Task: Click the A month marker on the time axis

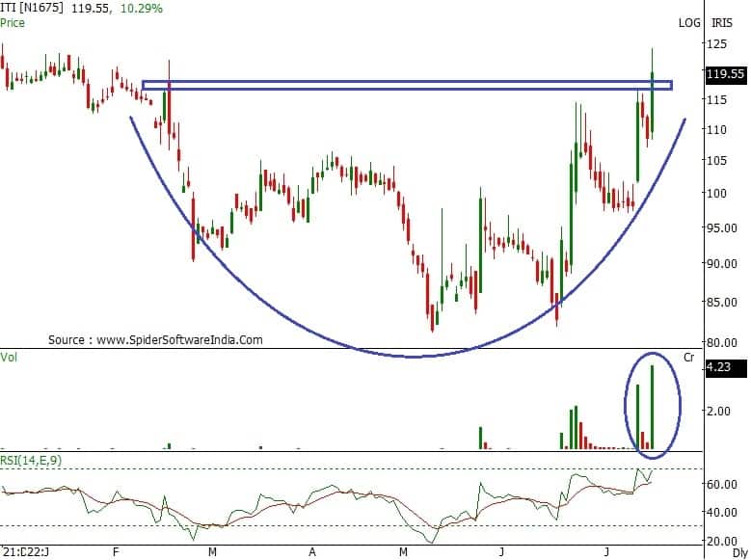Action: pos(312,553)
